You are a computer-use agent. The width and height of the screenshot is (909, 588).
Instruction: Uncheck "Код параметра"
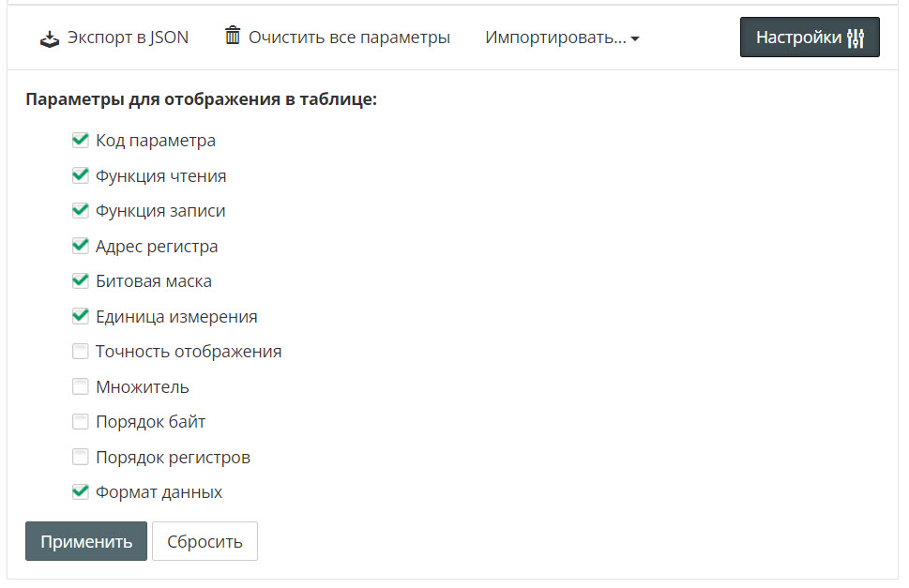pos(81,140)
